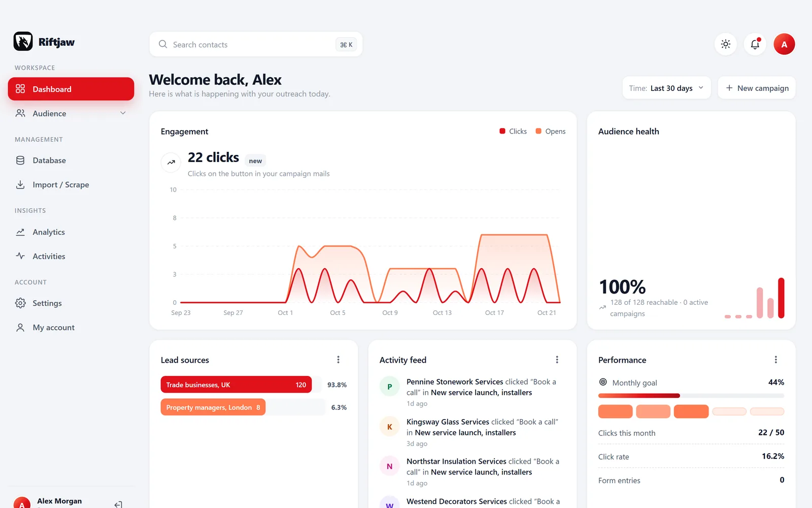Click the Property managers, London bar
Image resolution: width=812 pixels, height=508 pixels.
213,407
